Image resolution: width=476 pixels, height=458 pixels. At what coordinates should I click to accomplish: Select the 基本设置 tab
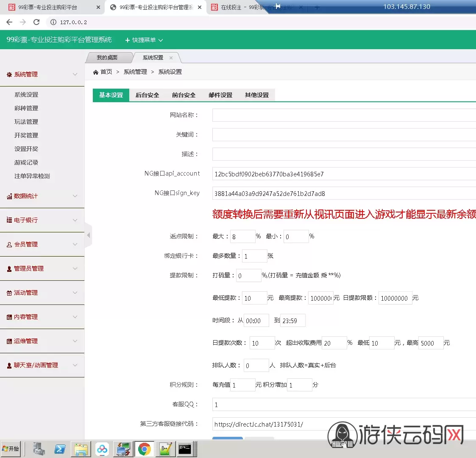point(111,95)
